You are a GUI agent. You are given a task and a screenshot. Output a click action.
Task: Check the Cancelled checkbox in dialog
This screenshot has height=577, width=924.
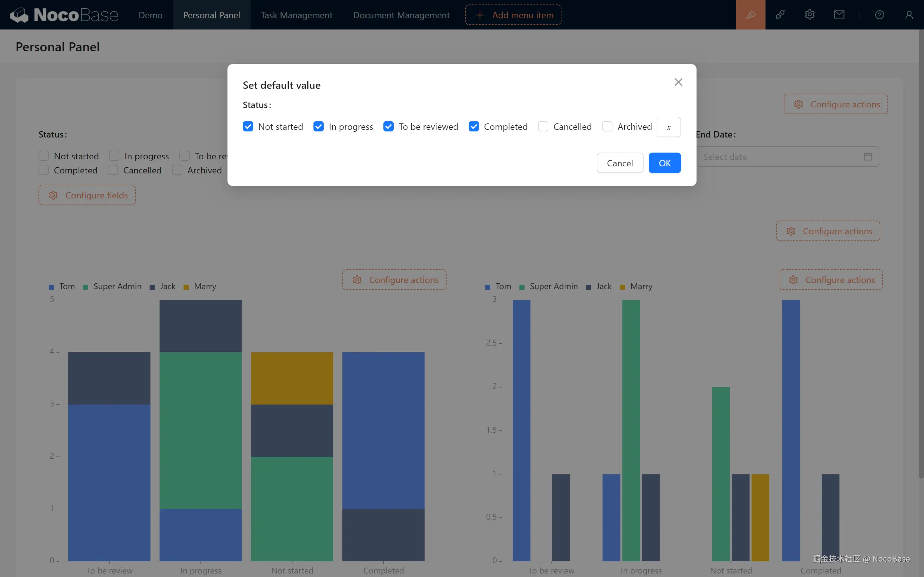coord(543,127)
